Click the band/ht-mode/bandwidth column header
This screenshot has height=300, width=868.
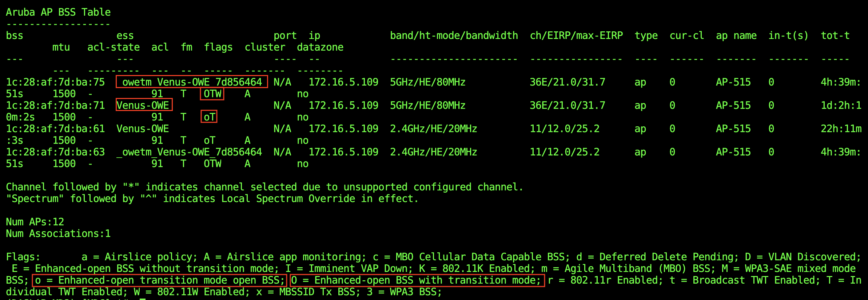point(454,36)
